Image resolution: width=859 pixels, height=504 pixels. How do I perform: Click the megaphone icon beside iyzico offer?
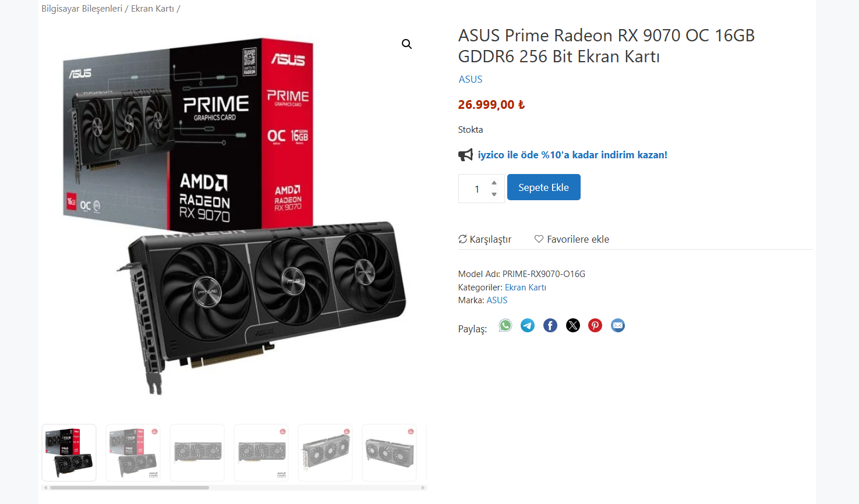tap(465, 155)
